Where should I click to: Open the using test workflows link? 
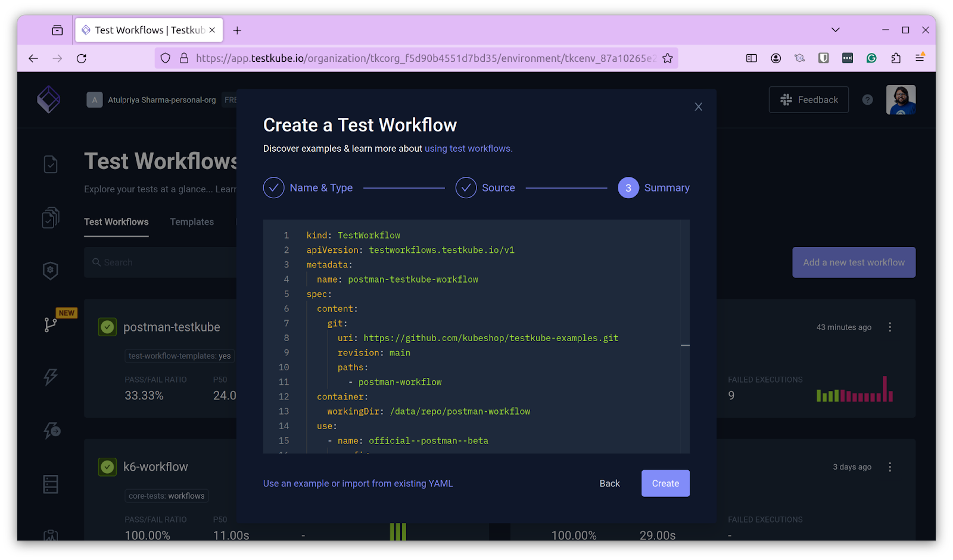click(468, 149)
